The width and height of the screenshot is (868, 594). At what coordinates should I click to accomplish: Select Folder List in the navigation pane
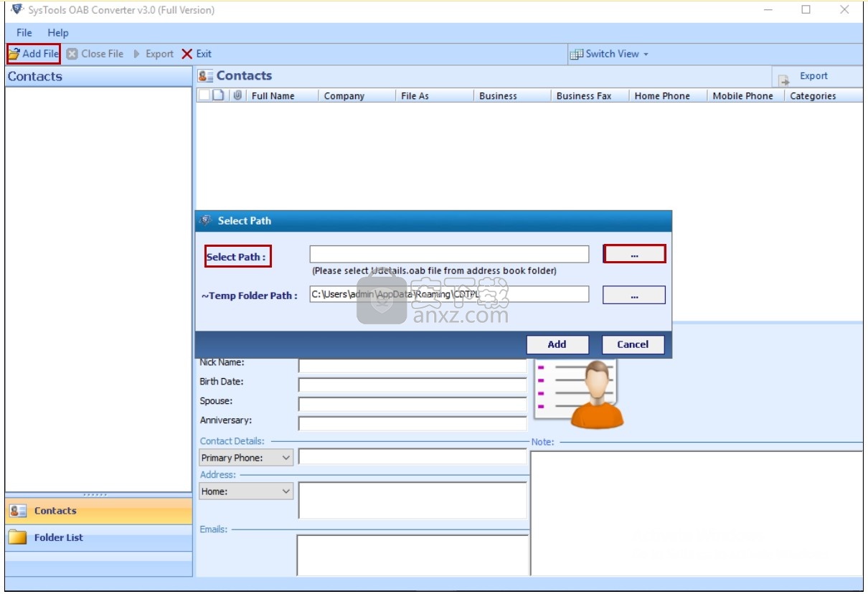pos(98,537)
